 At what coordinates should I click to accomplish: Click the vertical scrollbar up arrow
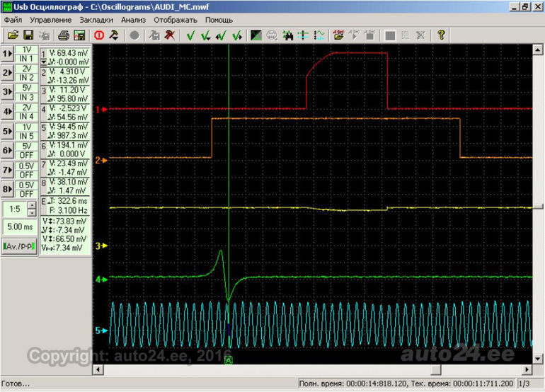pos(538,50)
